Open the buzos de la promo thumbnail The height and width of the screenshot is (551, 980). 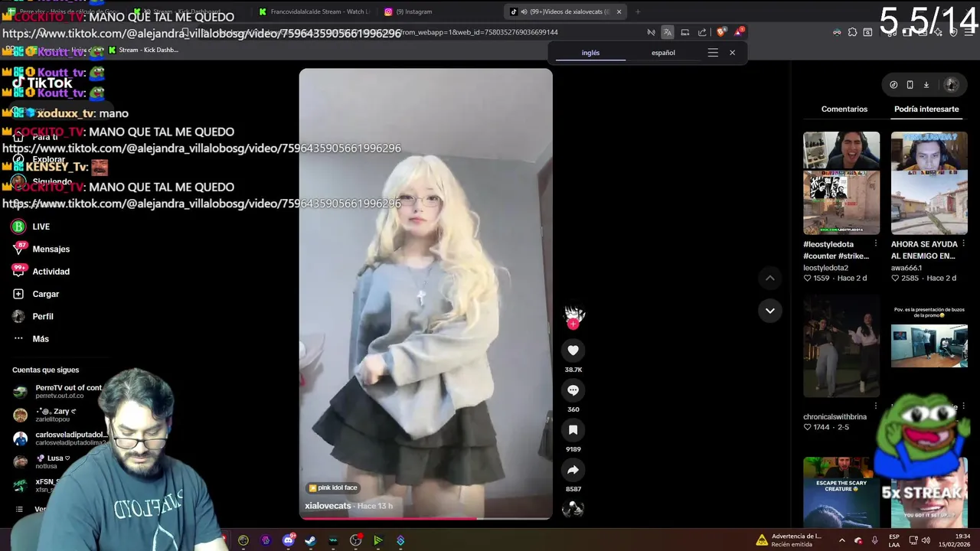tap(929, 347)
